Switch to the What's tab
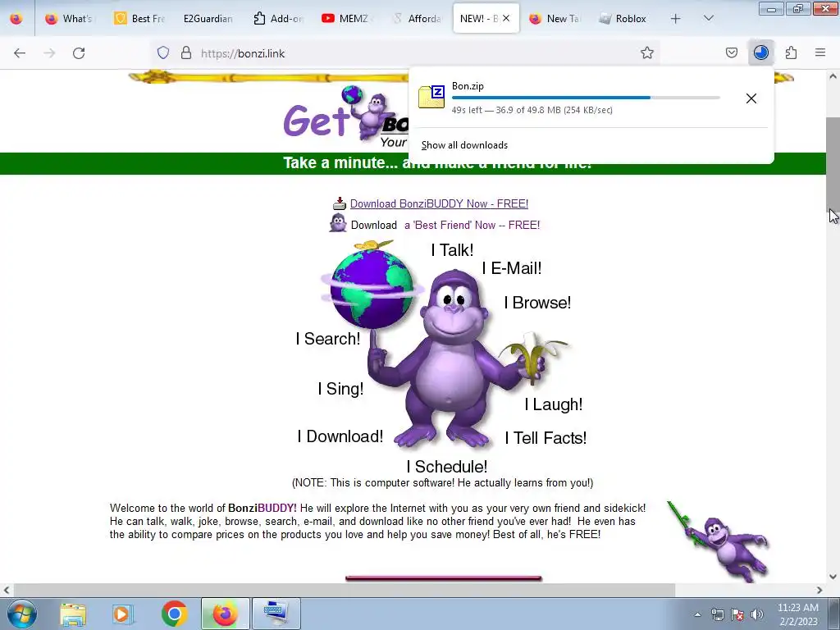Image resolution: width=840 pixels, height=630 pixels. tap(70, 19)
